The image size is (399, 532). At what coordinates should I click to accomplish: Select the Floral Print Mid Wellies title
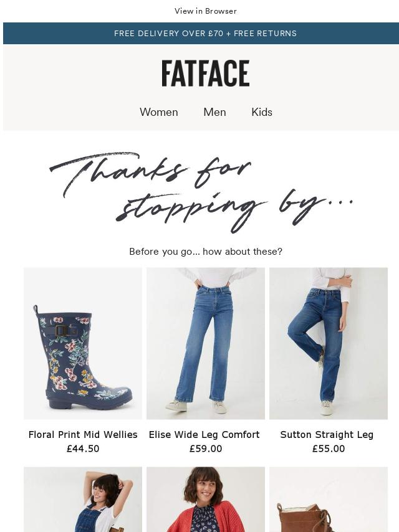click(x=83, y=435)
